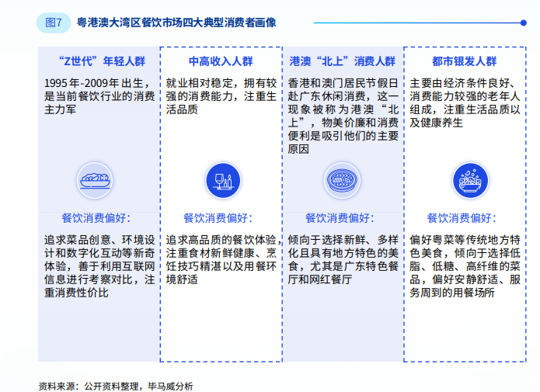540x392 pixels.
Task: Click 餐饮消费偏好 label in the Z世代 column
Action: [96, 218]
